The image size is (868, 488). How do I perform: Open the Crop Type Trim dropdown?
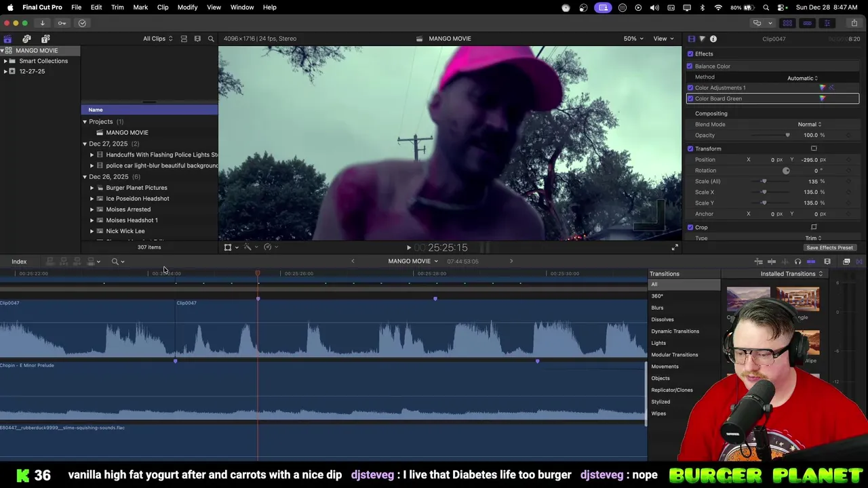813,238
